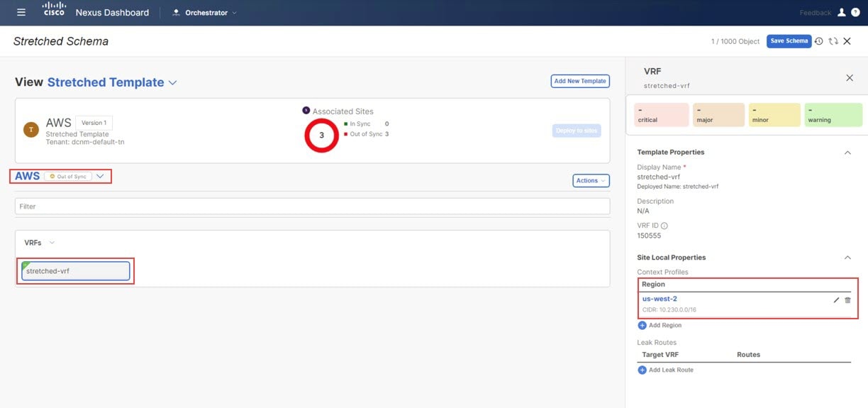Click the Feedback link
Screen dimensions: 868x408
(816, 13)
